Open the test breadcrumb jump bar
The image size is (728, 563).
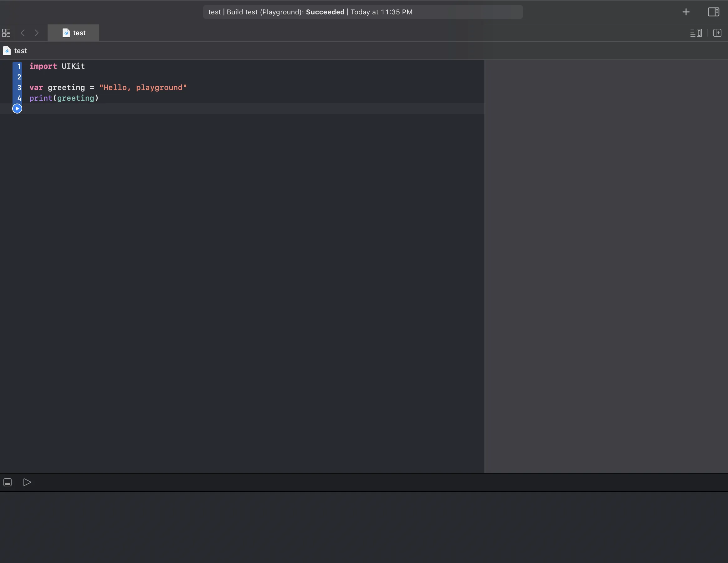click(x=20, y=51)
